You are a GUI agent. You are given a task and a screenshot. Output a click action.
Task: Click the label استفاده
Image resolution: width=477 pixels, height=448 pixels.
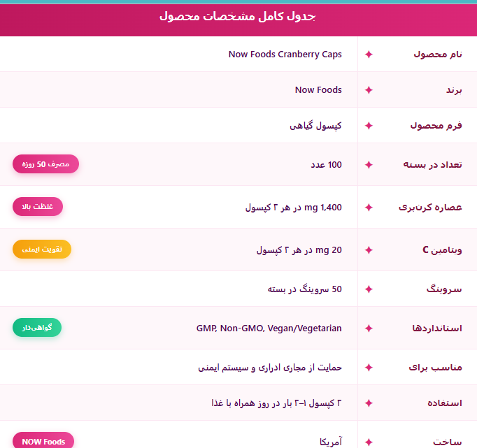444,403
